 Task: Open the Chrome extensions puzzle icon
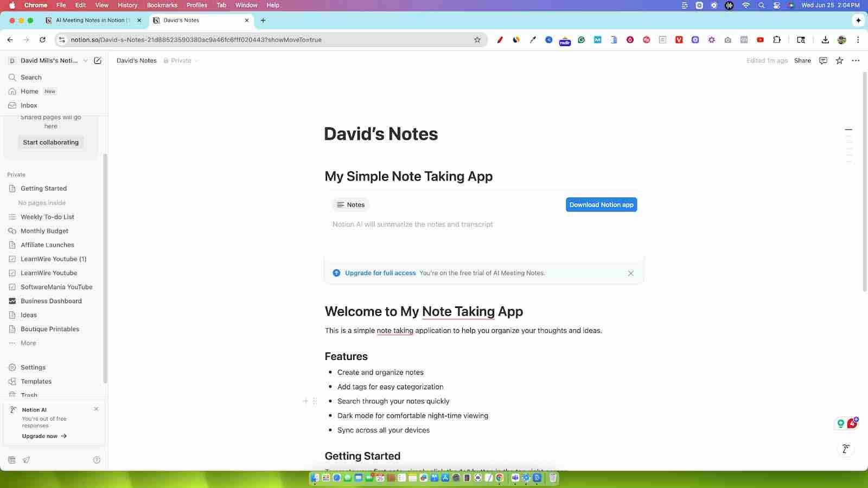(x=777, y=40)
